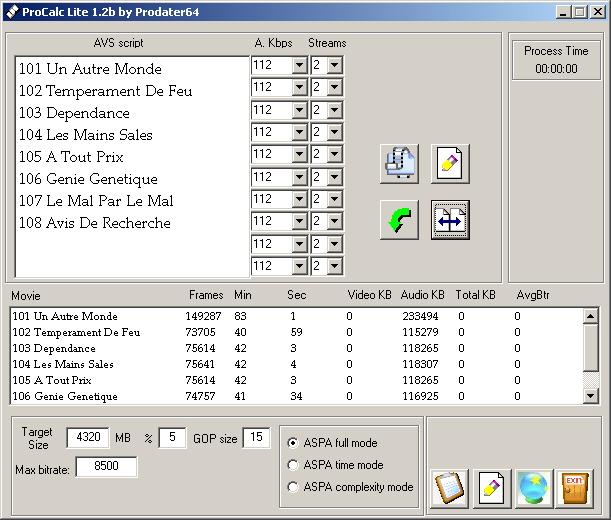Screen dimensions: 611x520
Task: Click the percent field showing 5
Action: 172,437
